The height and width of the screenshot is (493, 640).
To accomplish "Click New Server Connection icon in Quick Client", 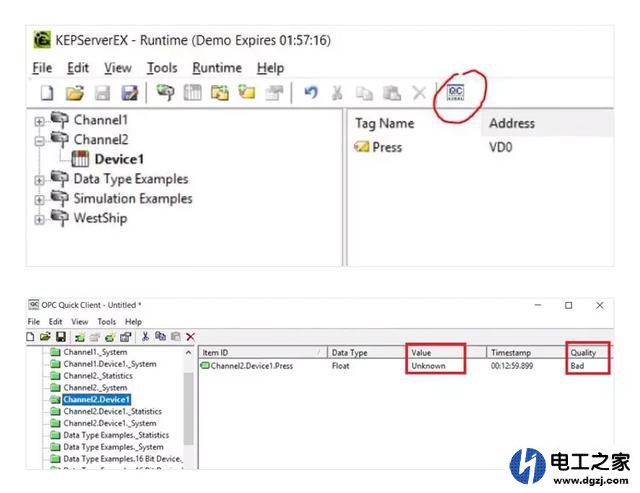I will point(80,337).
